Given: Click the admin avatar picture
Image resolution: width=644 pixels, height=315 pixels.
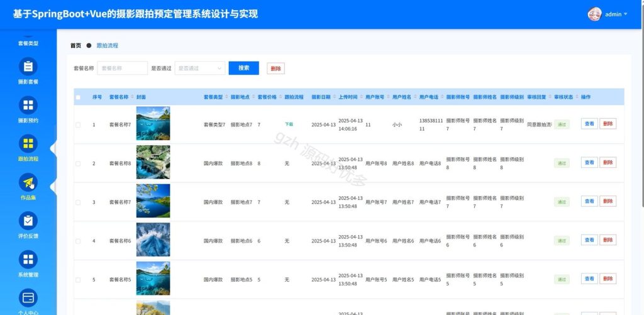Looking at the screenshot, I should [x=594, y=14].
